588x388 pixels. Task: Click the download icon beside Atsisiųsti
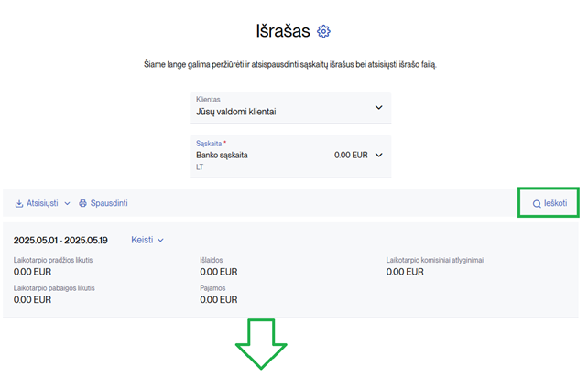click(x=18, y=203)
